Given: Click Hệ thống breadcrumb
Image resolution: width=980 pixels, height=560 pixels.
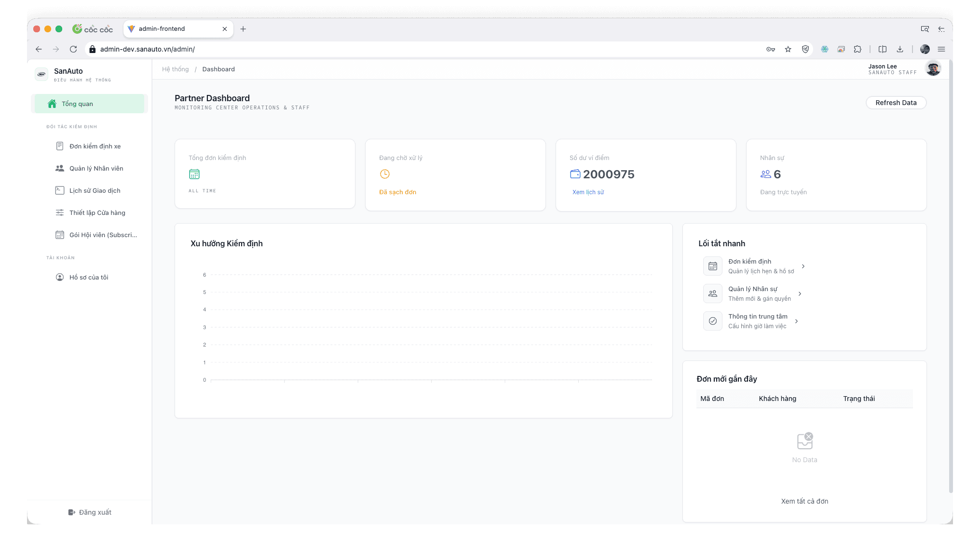Looking at the screenshot, I should click(176, 69).
